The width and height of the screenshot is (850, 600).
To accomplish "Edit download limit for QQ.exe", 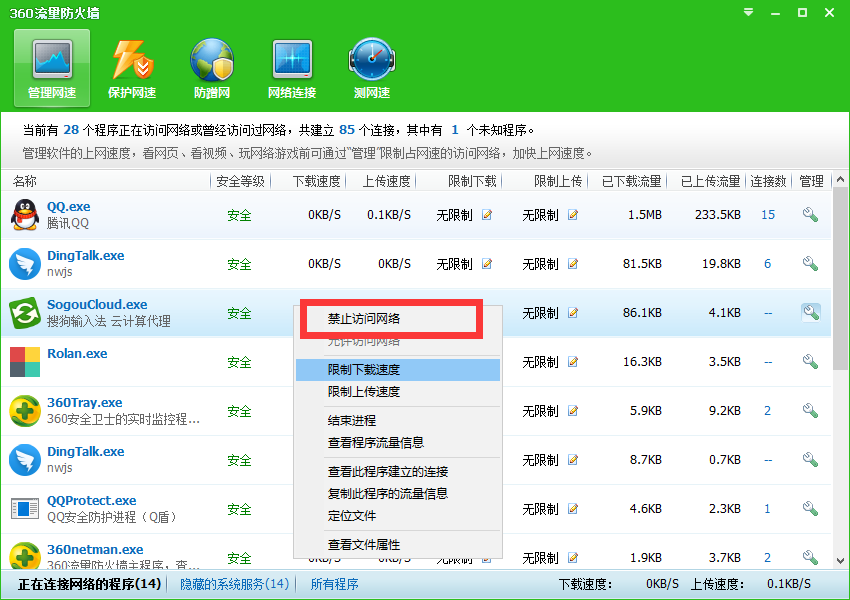I will (x=487, y=215).
